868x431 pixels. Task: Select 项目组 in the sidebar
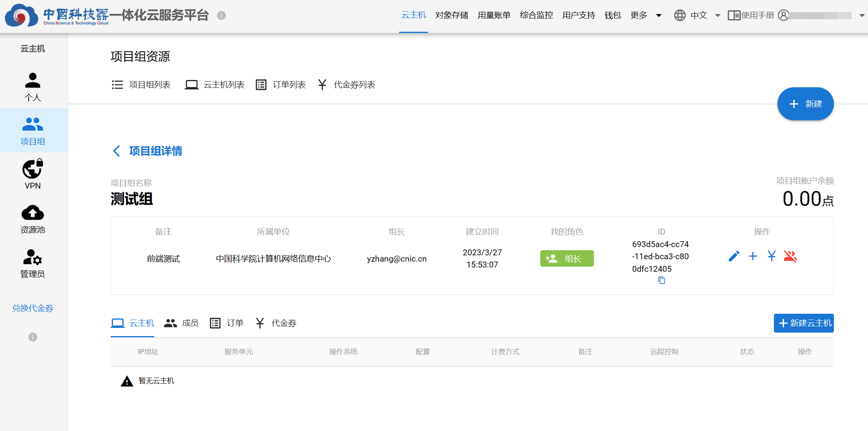tap(33, 131)
